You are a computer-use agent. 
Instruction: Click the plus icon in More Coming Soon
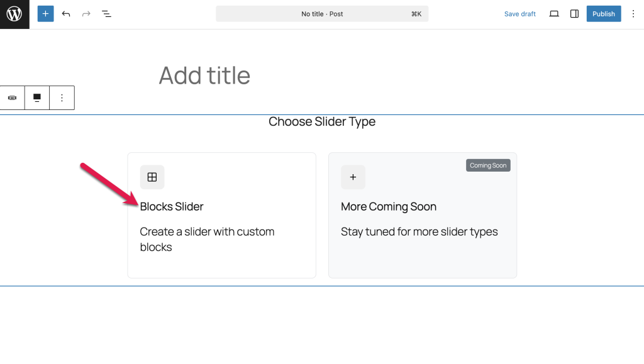tap(353, 177)
